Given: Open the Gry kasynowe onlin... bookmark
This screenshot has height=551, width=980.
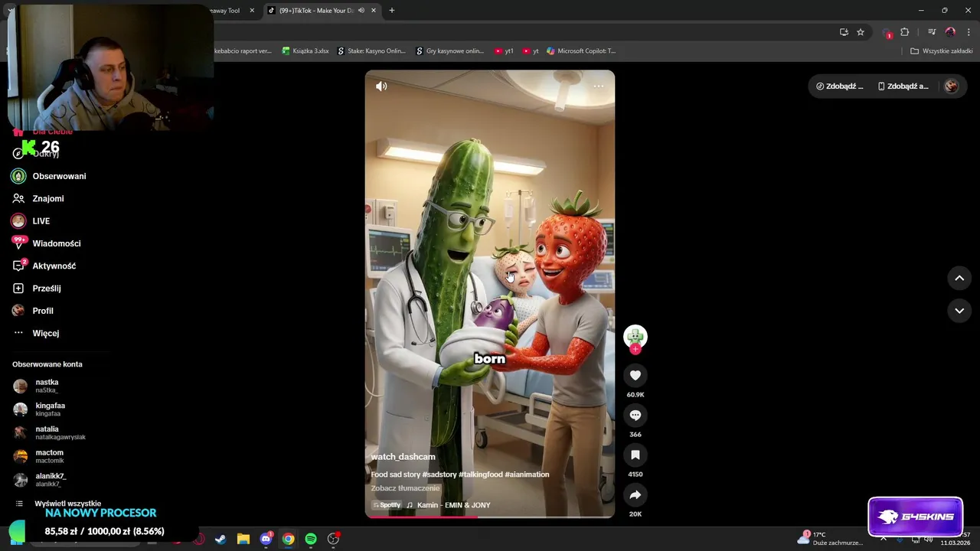Looking at the screenshot, I should [450, 51].
